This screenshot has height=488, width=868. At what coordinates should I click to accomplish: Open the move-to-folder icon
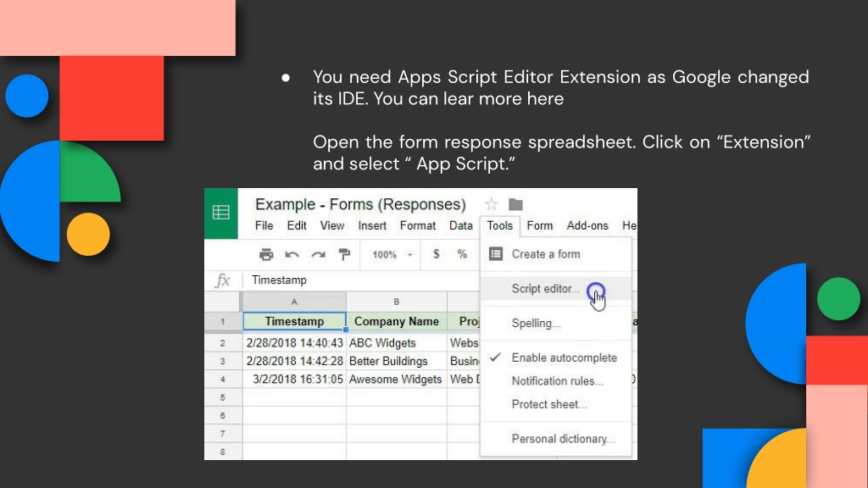coord(515,204)
